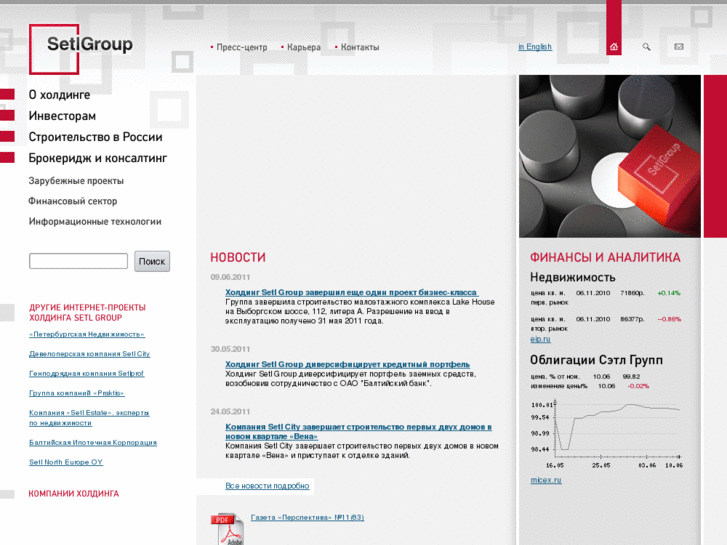
Task: Open Генподрядная компания Setlprof link
Action: [x=87, y=373]
